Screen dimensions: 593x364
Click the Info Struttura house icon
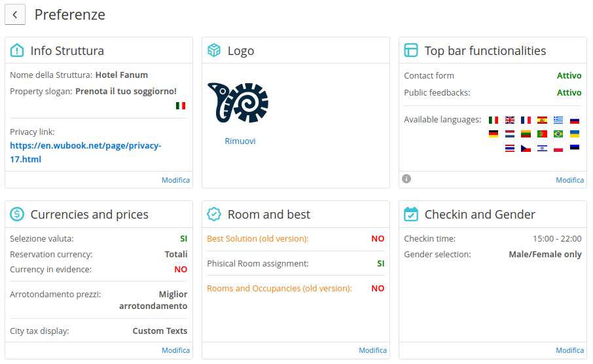pos(17,50)
